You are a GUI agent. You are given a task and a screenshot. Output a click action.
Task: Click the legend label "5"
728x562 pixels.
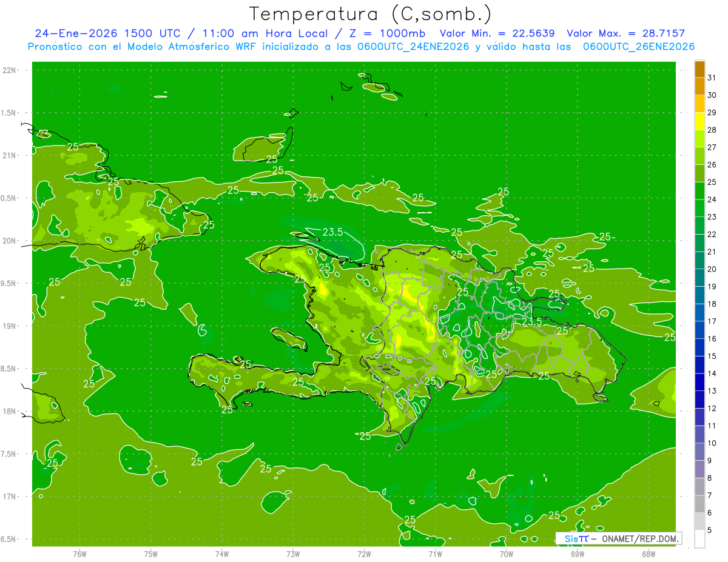[x=710, y=530]
